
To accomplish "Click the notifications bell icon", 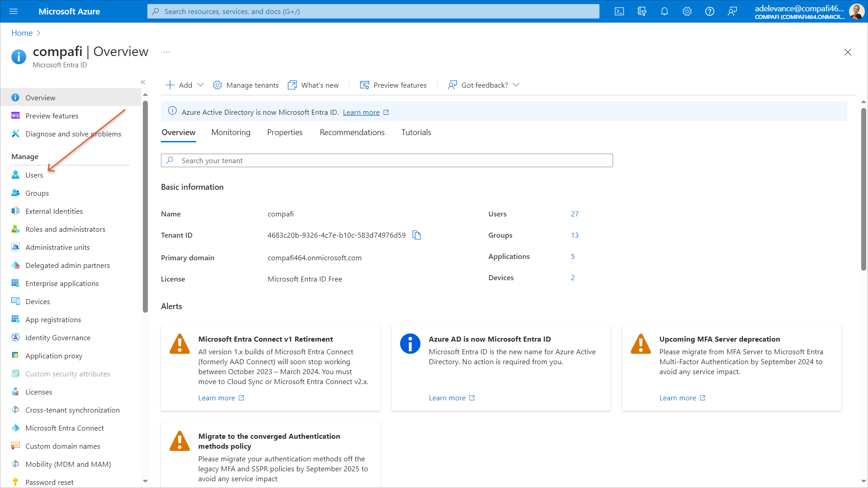I will click(665, 11).
